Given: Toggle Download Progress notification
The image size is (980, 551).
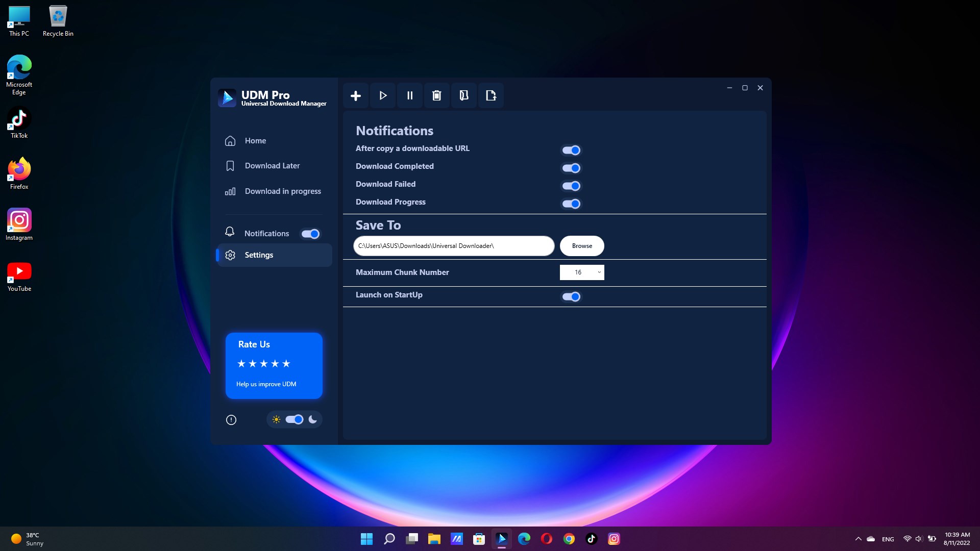Looking at the screenshot, I should click(571, 204).
